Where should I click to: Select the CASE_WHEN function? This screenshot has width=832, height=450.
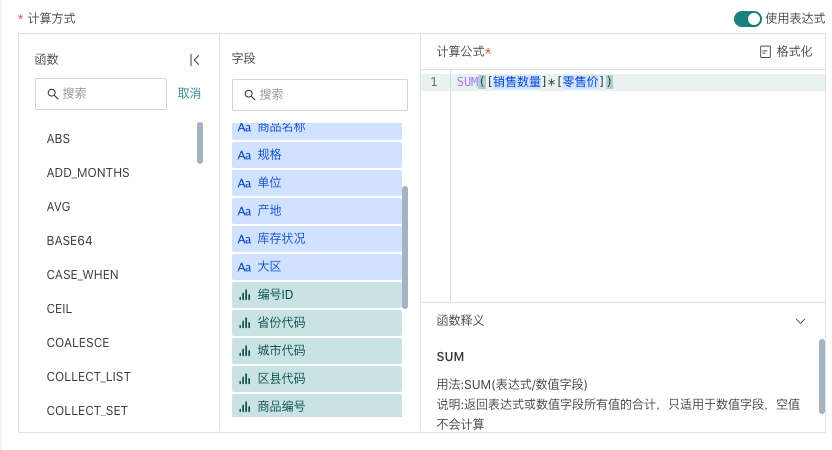(82, 275)
